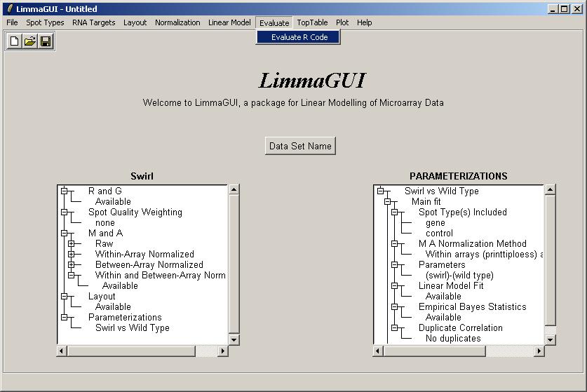Collapse the Linear Model Fit node
Screen dimensions: 587x392
click(x=394, y=286)
